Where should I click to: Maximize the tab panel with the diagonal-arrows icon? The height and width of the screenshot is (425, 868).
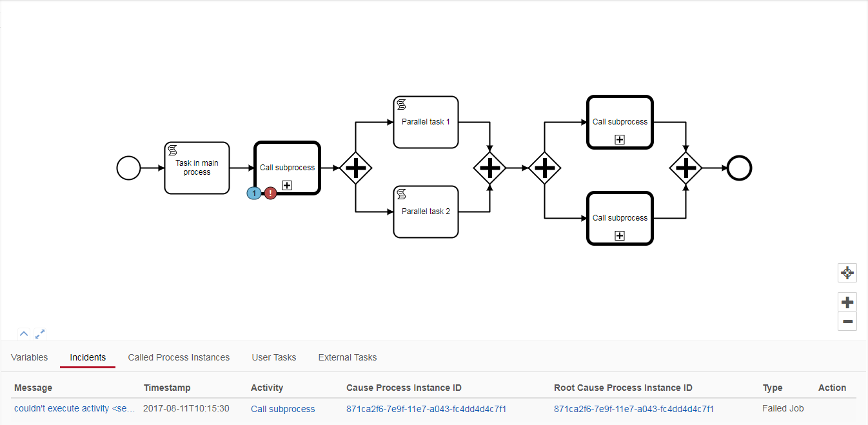pyautogui.click(x=40, y=334)
